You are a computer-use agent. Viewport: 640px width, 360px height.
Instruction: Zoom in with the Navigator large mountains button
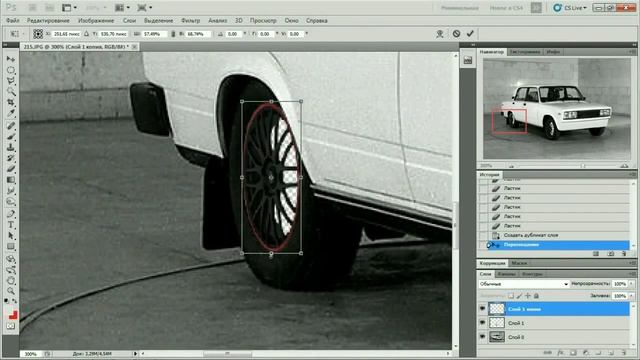point(624,166)
